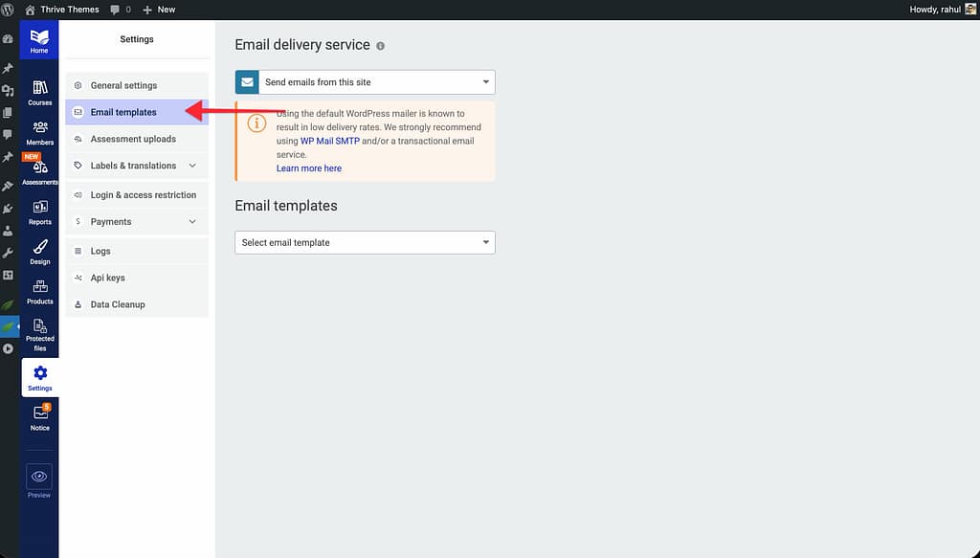Image resolution: width=980 pixels, height=558 pixels.
Task: Open Protected files in the sidebar
Action: [39, 334]
